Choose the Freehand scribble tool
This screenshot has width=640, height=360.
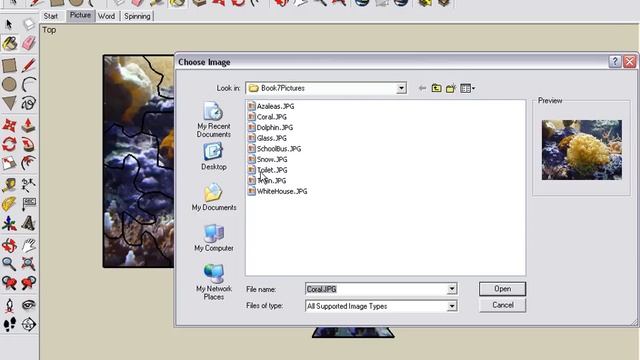coord(29,103)
